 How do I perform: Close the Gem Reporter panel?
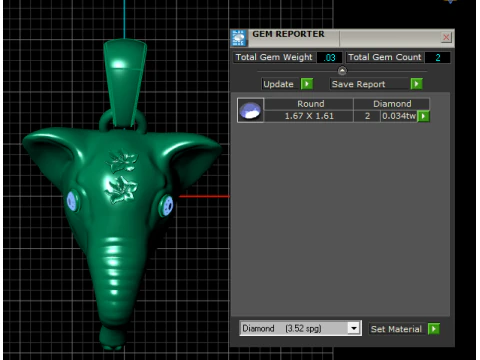pos(446,37)
